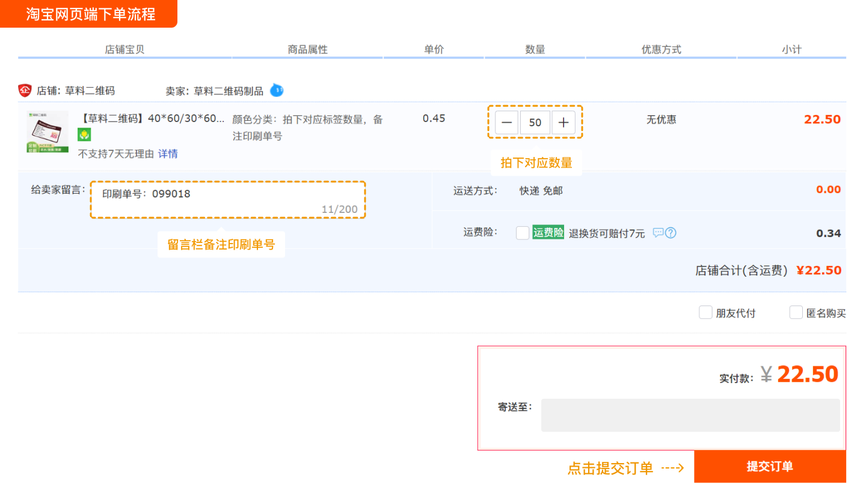Click the shop name 草料二维码
Viewport: 866px width, 504px height.
(90, 91)
